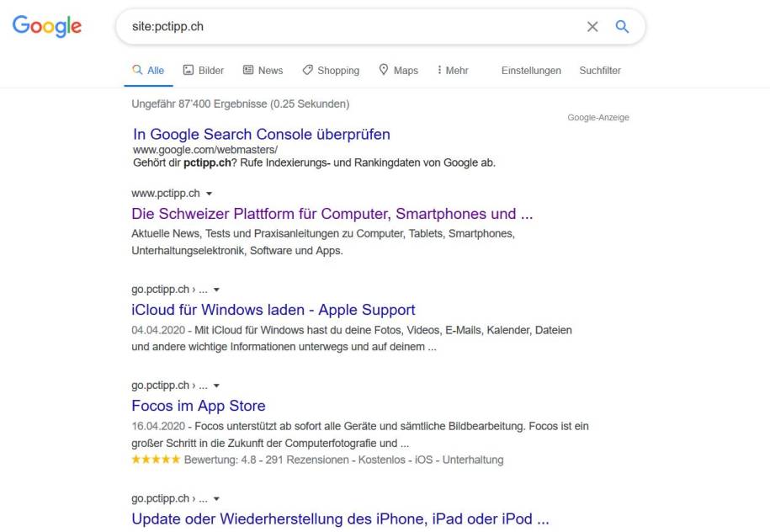770x532 pixels.
Task: Open the Suchfilter options
Action: [600, 71]
